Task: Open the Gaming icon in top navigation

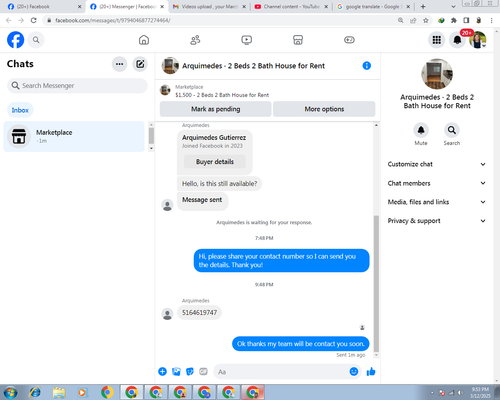Action: coord(349,40)
